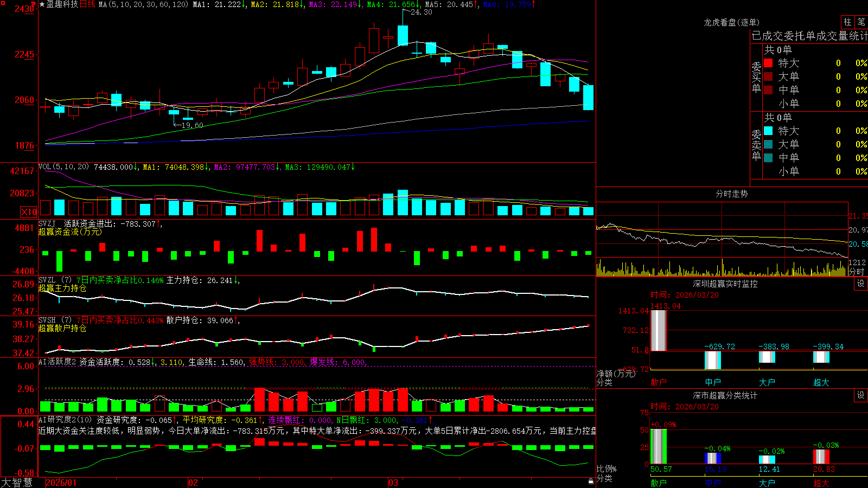The height and width of the screenshot is (488, 868).
Task: Click the 散户持仓: 39.066 readout
Action: tap(203, 320)
